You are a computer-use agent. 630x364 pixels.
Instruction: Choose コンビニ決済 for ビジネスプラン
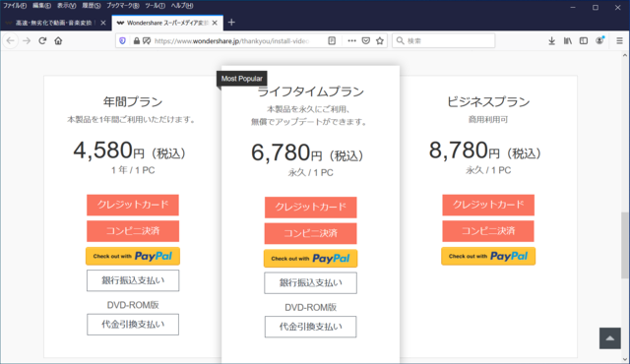[488, 231]
